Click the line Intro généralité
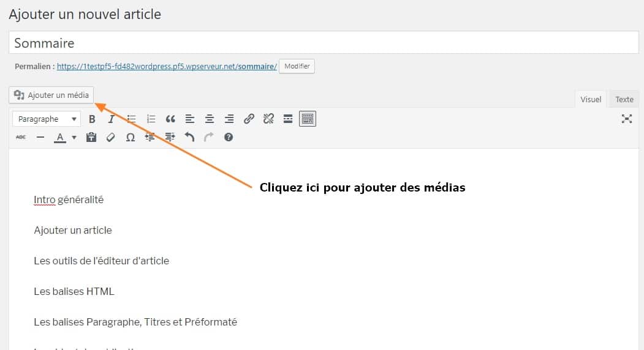Image resolution: width=644 pixels, height=350 pixels. click(x=69, y=200)
